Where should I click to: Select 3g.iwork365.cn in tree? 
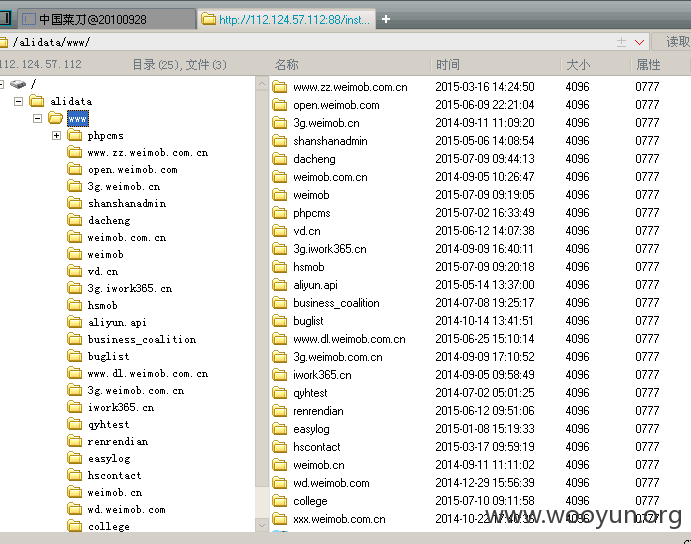pos(130,288)
